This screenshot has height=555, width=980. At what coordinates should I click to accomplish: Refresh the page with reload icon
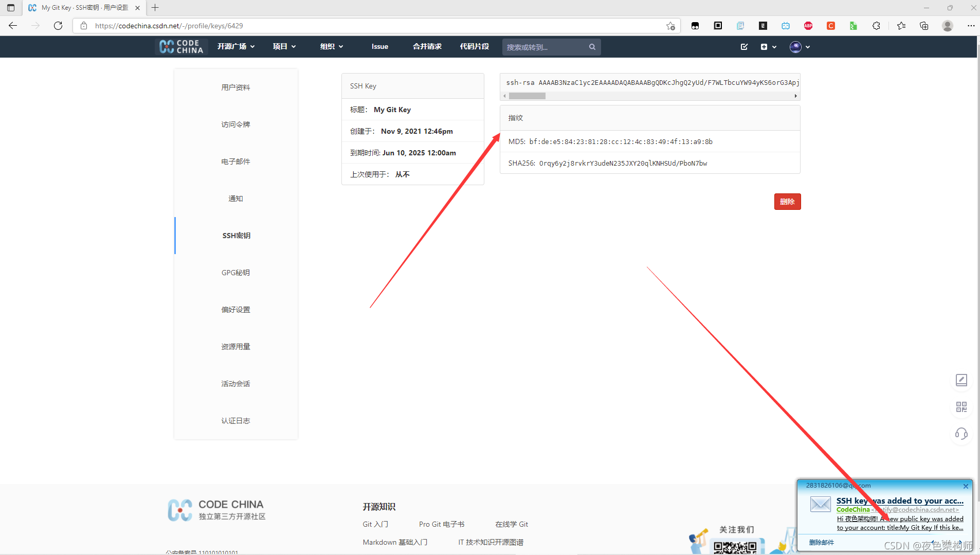click(58, 26)
